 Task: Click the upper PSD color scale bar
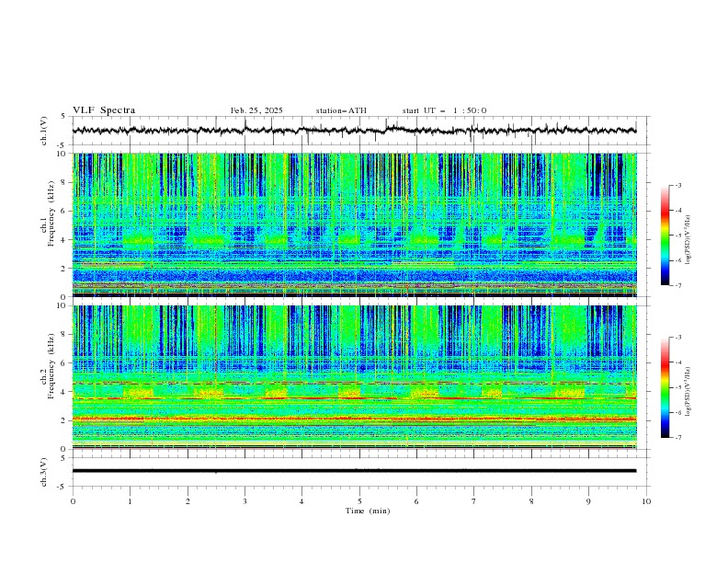pyautogui.click(x=665, y=236)
